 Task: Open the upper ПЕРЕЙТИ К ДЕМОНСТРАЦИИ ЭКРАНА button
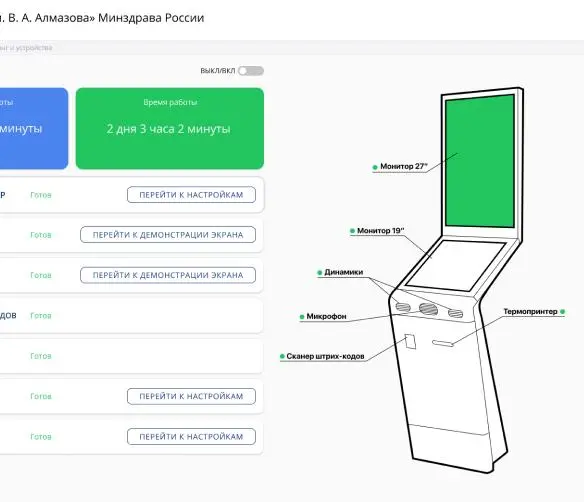[168, 235]
